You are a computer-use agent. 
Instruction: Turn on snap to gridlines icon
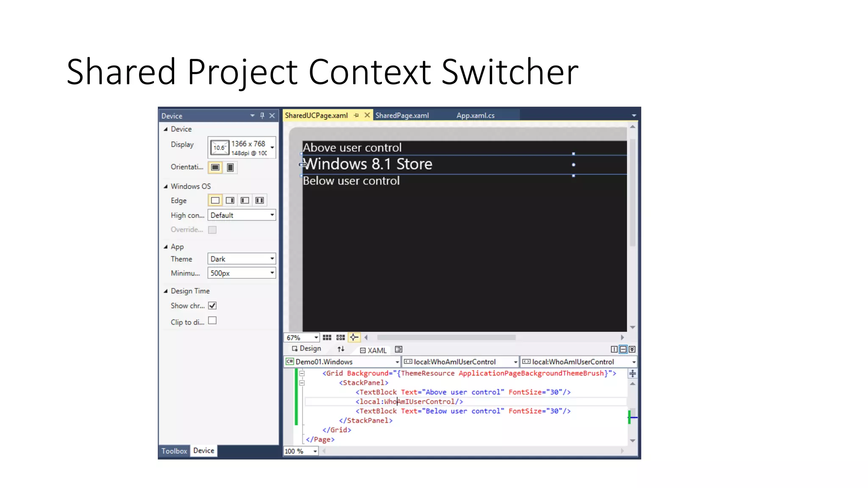340,338
